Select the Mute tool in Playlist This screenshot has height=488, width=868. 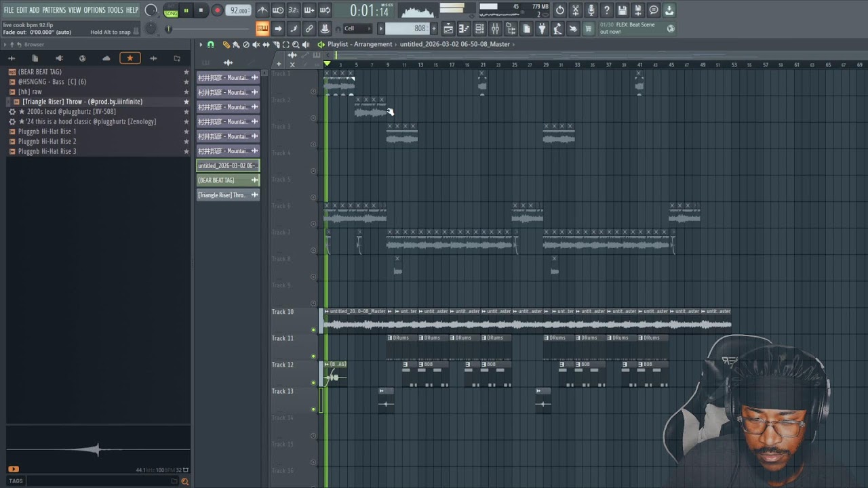click(x=256, y=45)
